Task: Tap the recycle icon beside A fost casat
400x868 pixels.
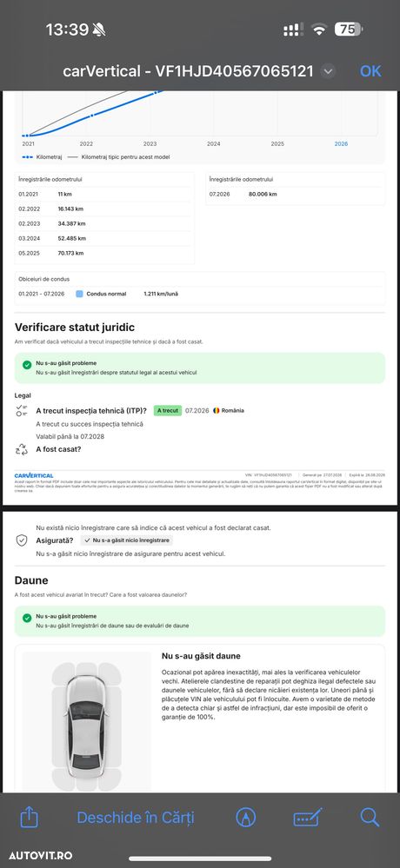Action: [22, 449]
